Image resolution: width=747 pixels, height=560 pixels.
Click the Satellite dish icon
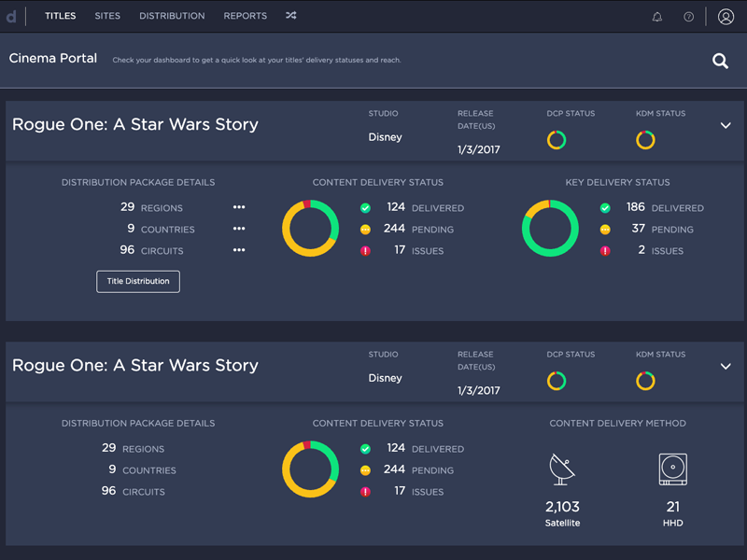pyautogui.click(x=562, y=469)
